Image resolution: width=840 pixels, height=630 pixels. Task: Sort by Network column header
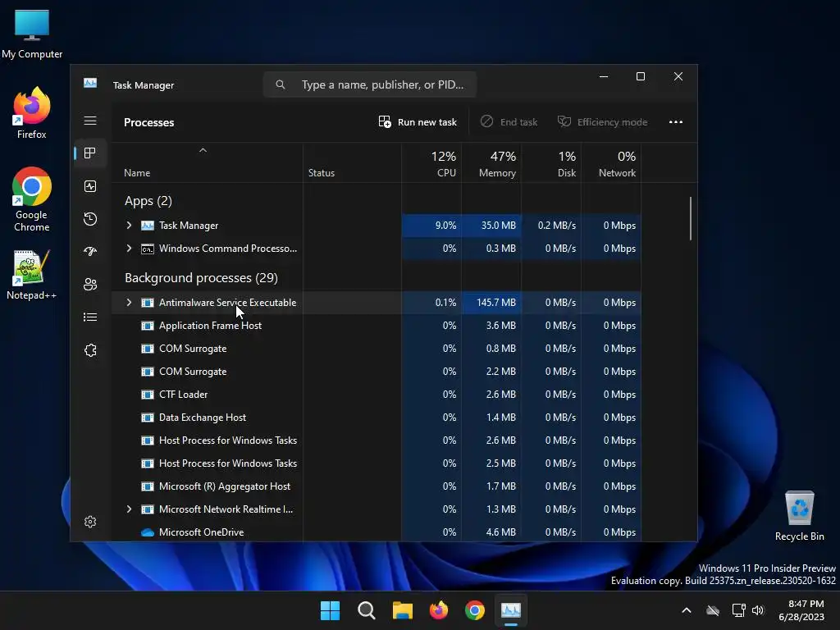coord(612,163)
